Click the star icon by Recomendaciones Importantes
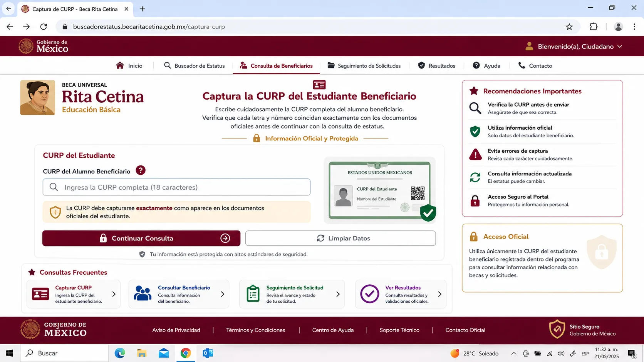 point(474,91)
